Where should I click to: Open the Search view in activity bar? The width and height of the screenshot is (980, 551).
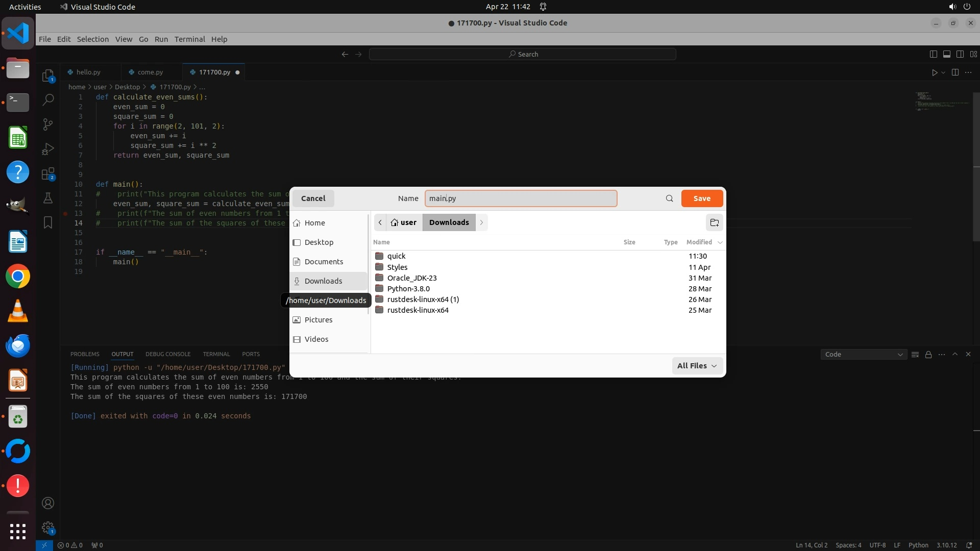click(x=48, y=99)
